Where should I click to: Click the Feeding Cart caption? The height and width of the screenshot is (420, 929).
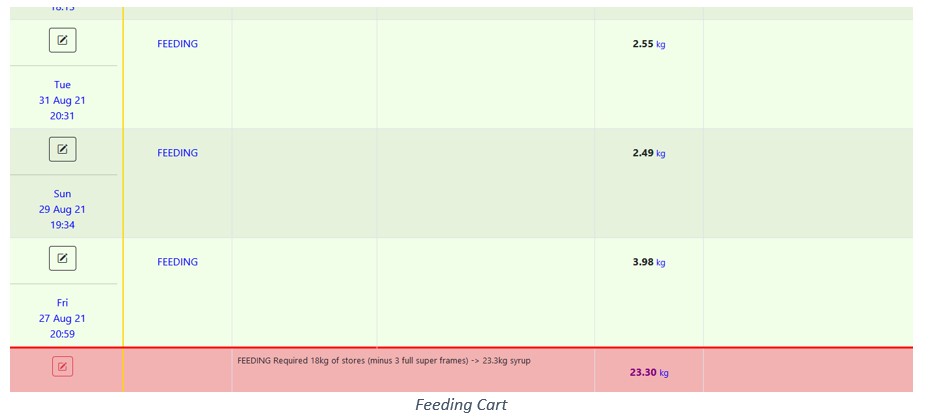click(x=461, y=405)
